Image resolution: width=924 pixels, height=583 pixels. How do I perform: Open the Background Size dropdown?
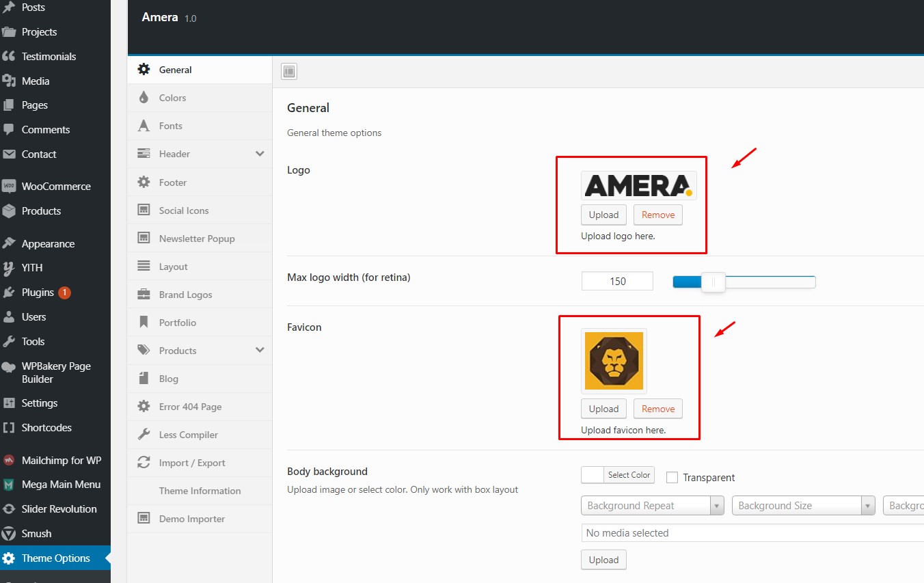click(803, 506)
